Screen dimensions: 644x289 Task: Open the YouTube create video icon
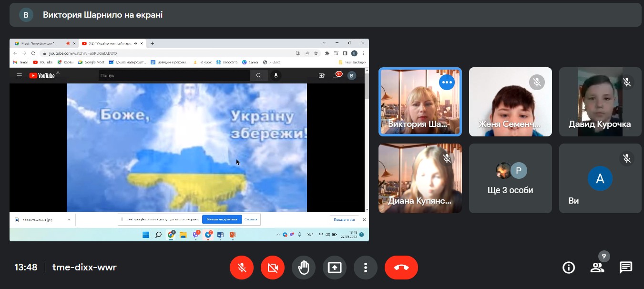click(x=322, y=75)
